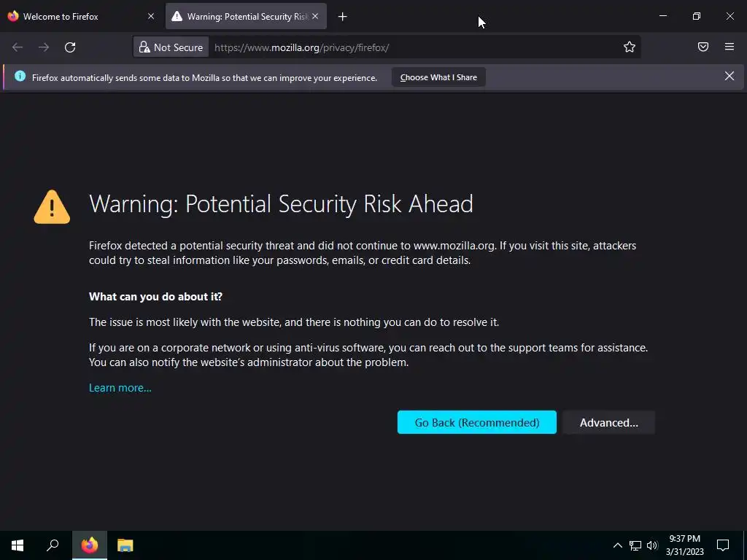The height and width of the screenshot is (560, 747).
Task: Click the Choose What I Share button
Action: (438, 77)
